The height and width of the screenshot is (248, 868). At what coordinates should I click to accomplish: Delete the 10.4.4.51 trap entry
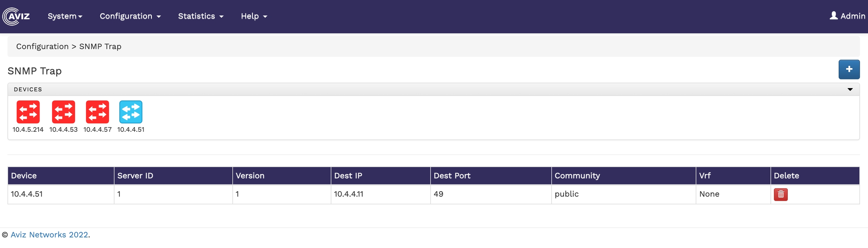tap(781, 194)
